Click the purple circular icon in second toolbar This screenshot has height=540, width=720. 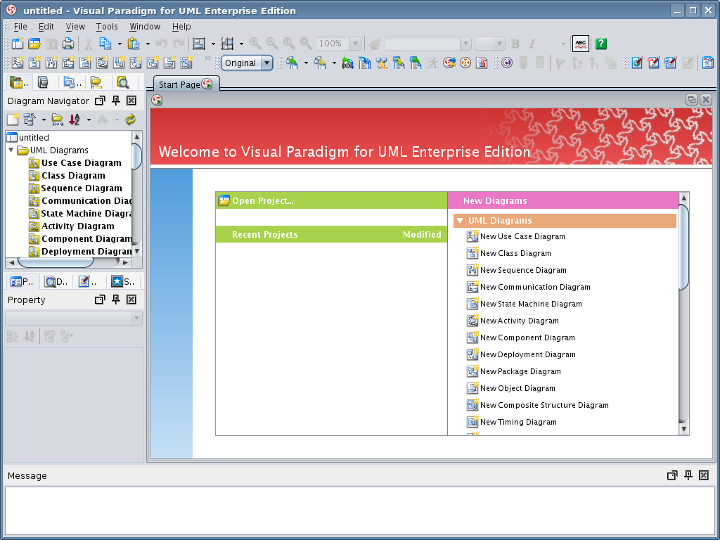click(x=507, y=62)
